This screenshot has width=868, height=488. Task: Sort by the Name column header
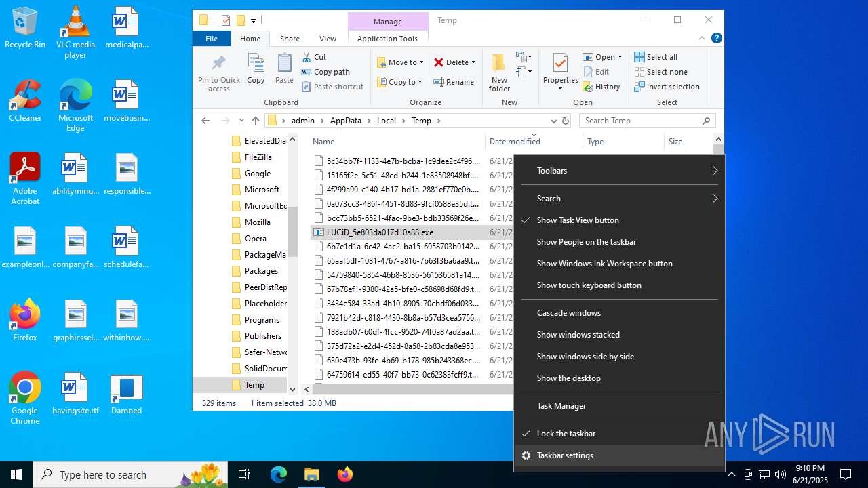point(397,142)
